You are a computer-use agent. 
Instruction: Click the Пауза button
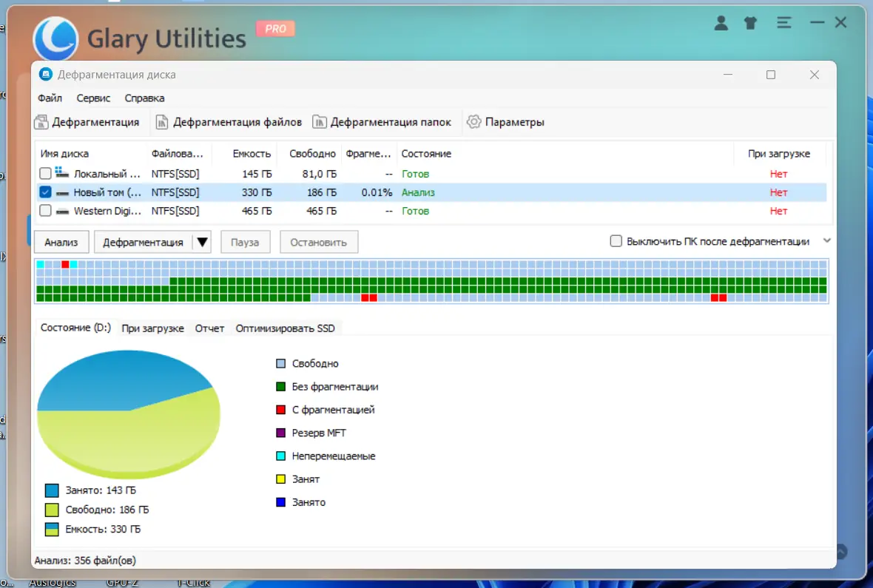coord(245,242)
